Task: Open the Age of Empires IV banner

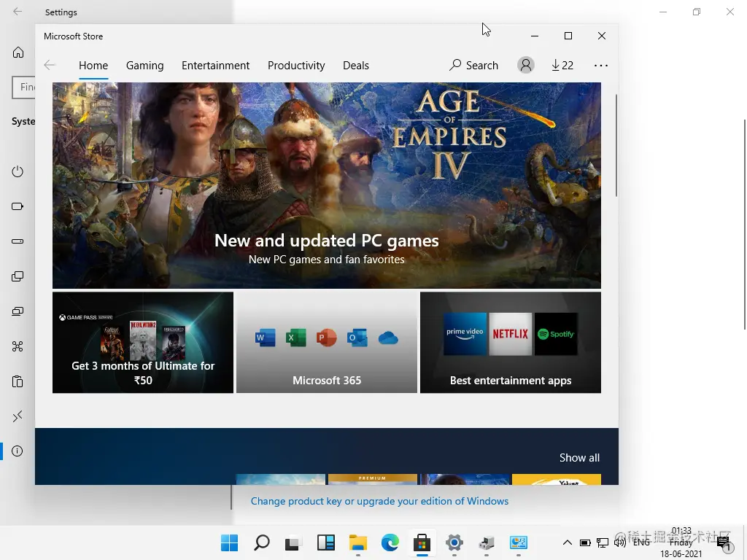Action: (327, 185)
